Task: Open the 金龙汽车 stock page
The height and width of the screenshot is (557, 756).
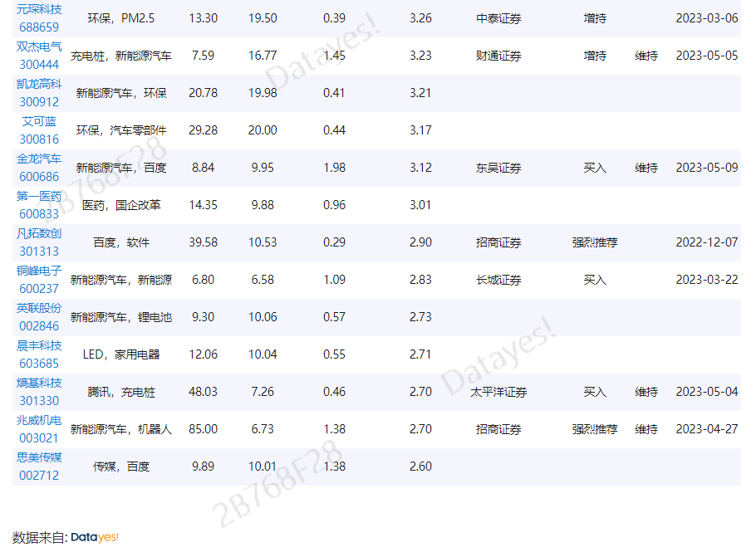Action: [x=39, y=159]
